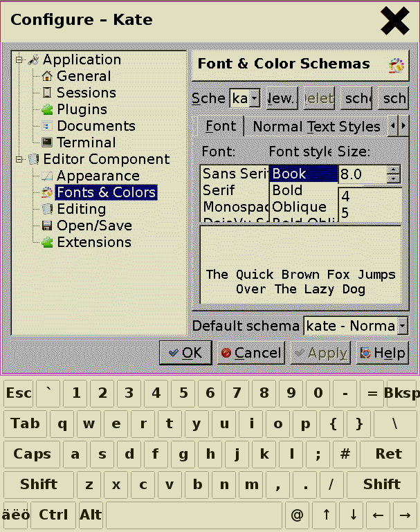This screenshot has height=532, width=420.
Task: Click the Appearance icon in tree
Action: point(47,176)
